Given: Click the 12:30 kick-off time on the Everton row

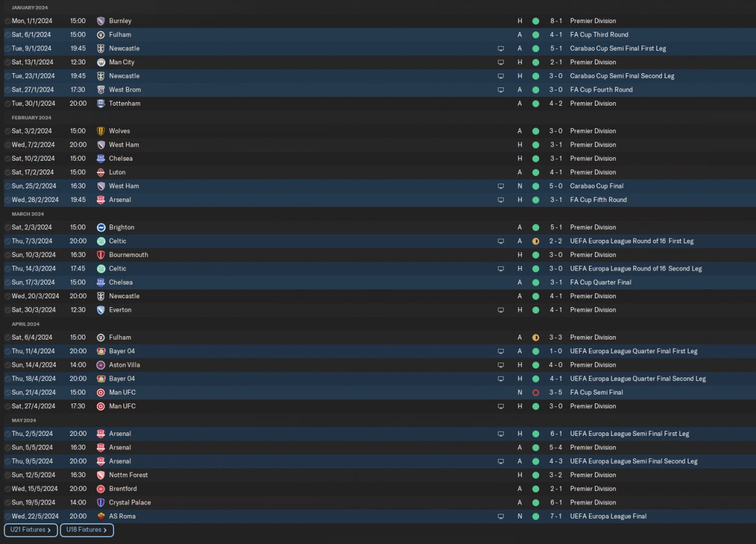Looking at the screenshot, I should click(x=77, y=310).
